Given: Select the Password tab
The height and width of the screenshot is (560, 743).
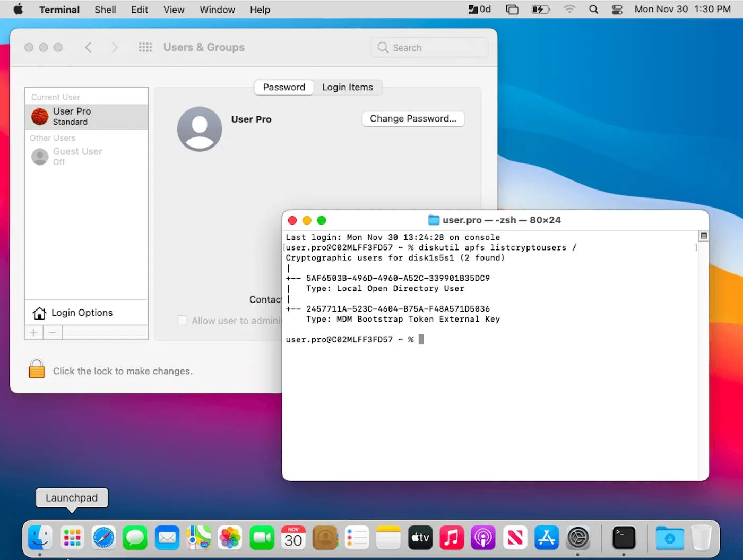Looking at the screenshot, I should pyautogui.click(x=284, y=87).
